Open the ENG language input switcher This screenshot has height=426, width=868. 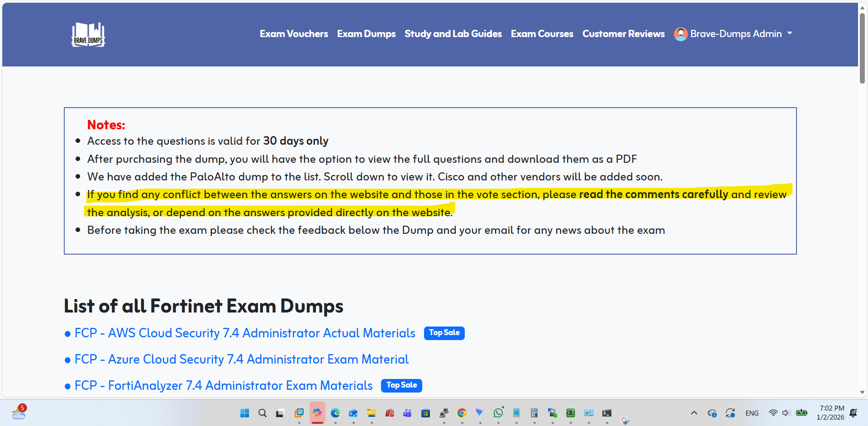[752, 413]
